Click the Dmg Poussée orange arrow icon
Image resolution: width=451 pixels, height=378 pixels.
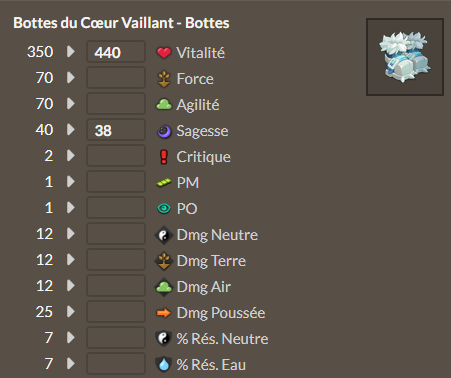pos(164,313)
